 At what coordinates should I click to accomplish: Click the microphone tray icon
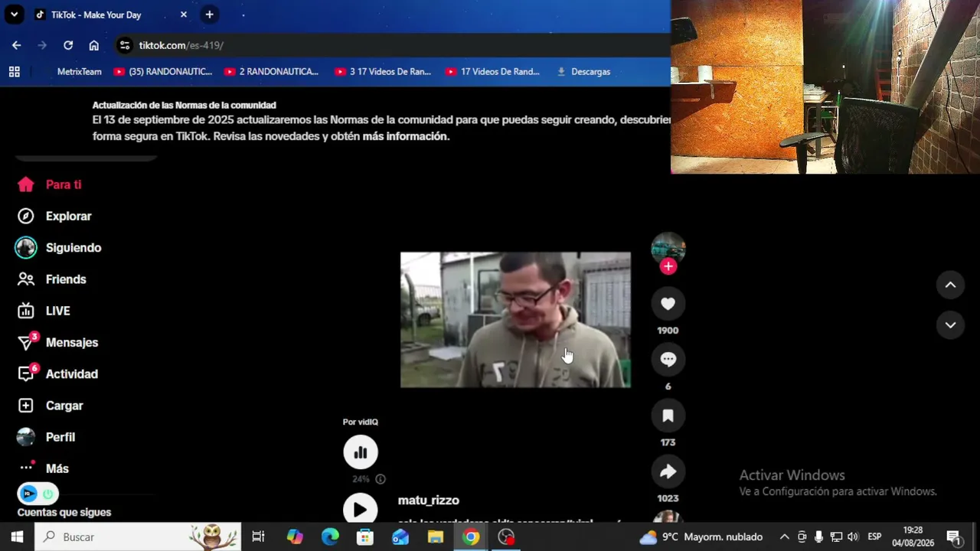[x=819, y=537]
